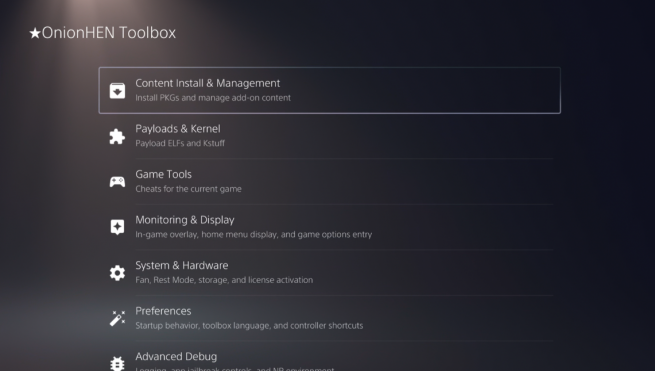Open Monitoring & Display settings
Viewport: 655px width, 371px height.
(x=330, y=227)
